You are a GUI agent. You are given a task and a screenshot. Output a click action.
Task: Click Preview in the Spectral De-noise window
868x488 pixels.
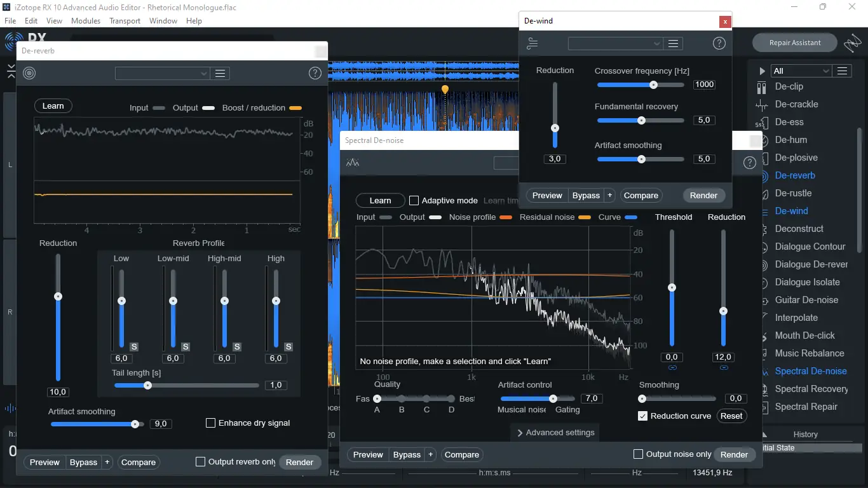click(368, 454)
